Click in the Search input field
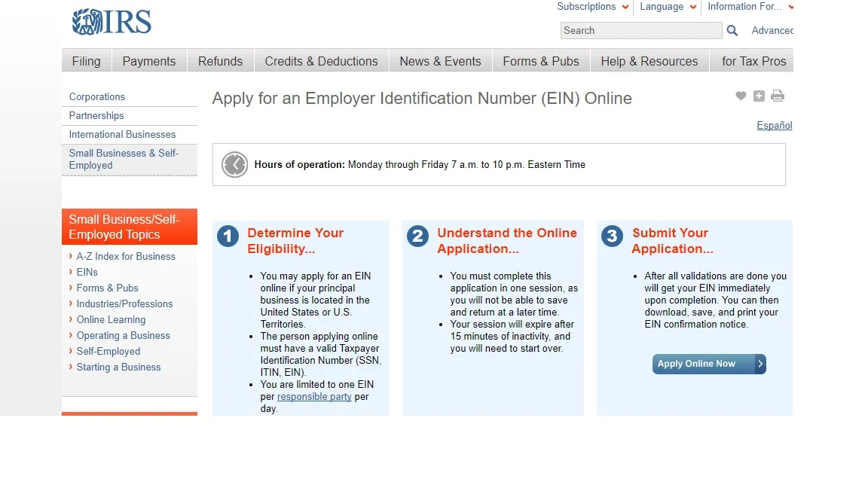Image resolution: width=868 pixels, height=488 pixels. (641, 30)
